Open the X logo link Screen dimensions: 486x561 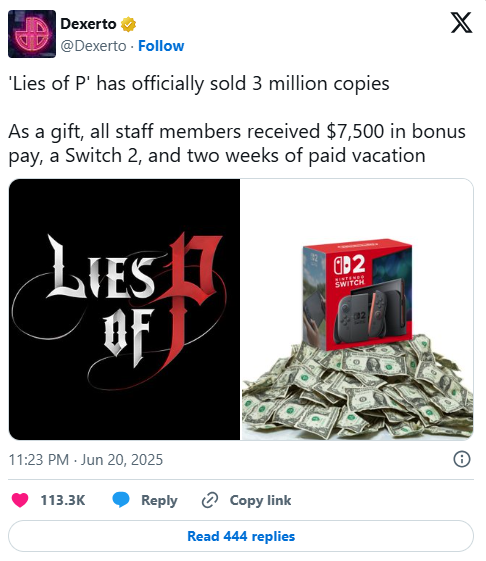tap(461, 23)
